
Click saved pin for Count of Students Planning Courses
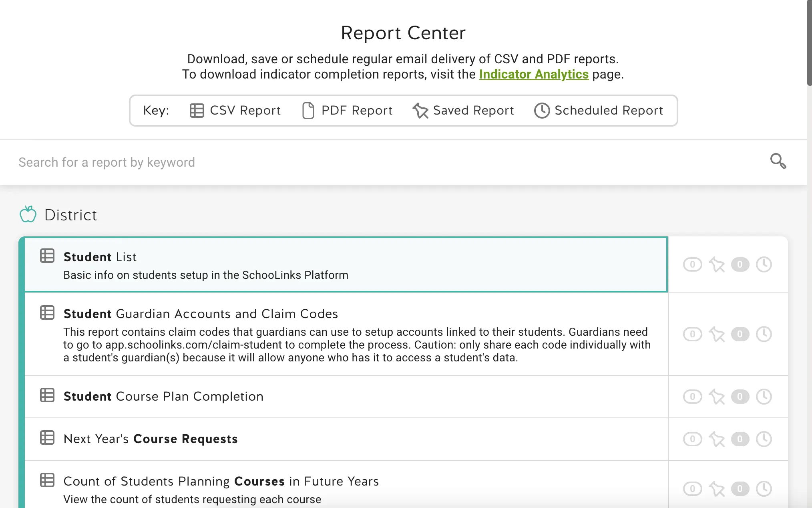pyautogui.click(x=717, y=489)
